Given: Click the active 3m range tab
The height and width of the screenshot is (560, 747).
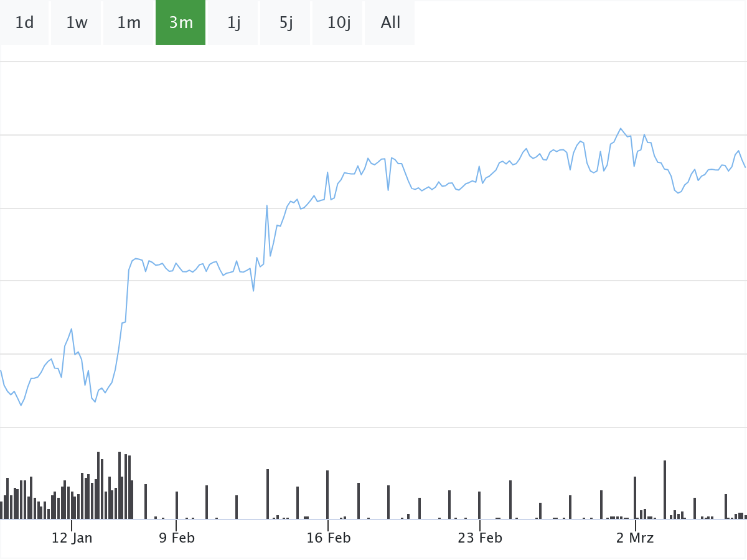Looking at the screenshot, I should (x=181, y=23).
